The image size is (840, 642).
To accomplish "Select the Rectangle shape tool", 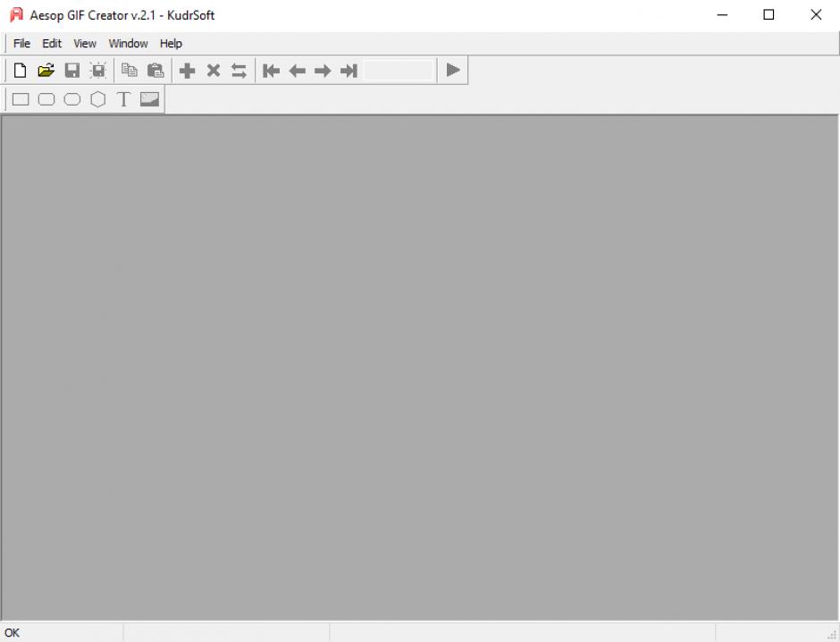I will [x=21, y=99].
